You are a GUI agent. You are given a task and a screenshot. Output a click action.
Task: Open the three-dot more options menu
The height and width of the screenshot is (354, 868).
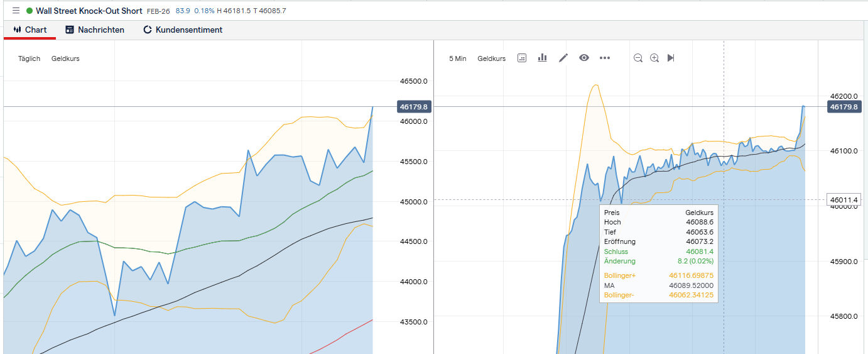point(605,58)
